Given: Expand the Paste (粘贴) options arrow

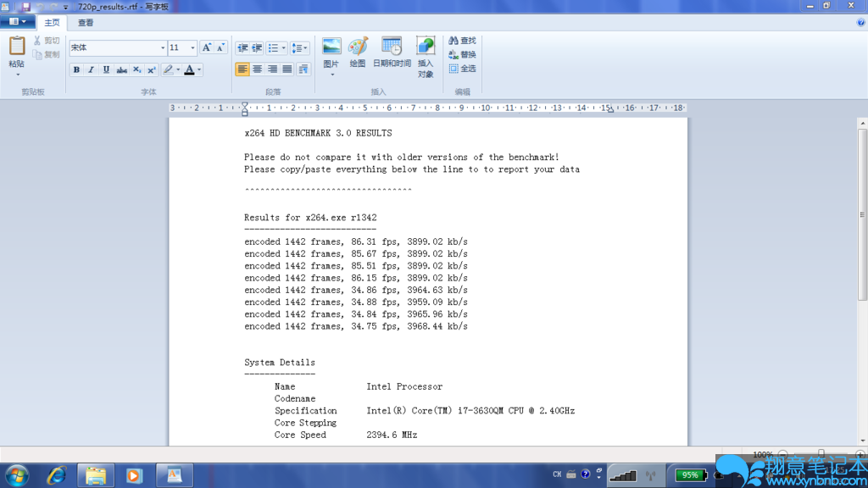Looking at the screenshot, I should [17, 75].
